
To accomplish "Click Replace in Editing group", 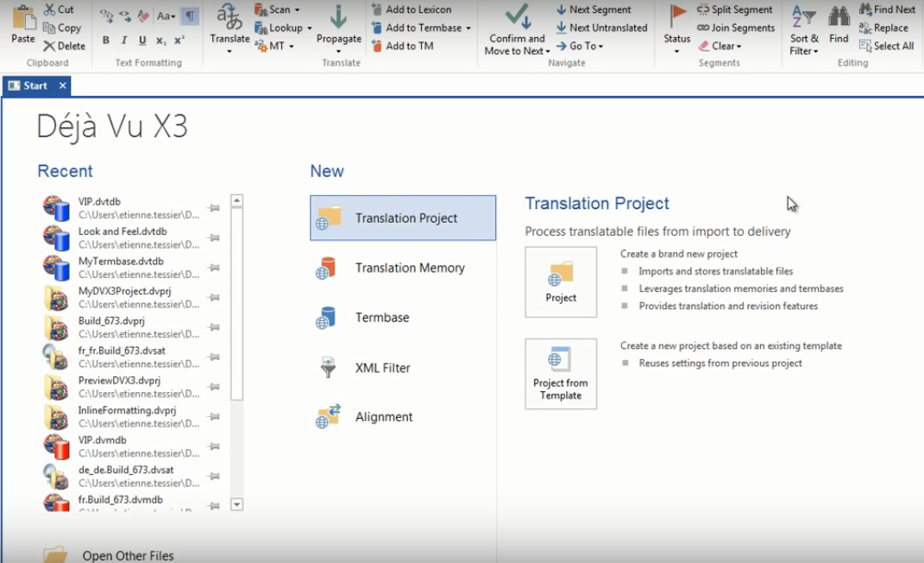I will click(x=883, y=28).
